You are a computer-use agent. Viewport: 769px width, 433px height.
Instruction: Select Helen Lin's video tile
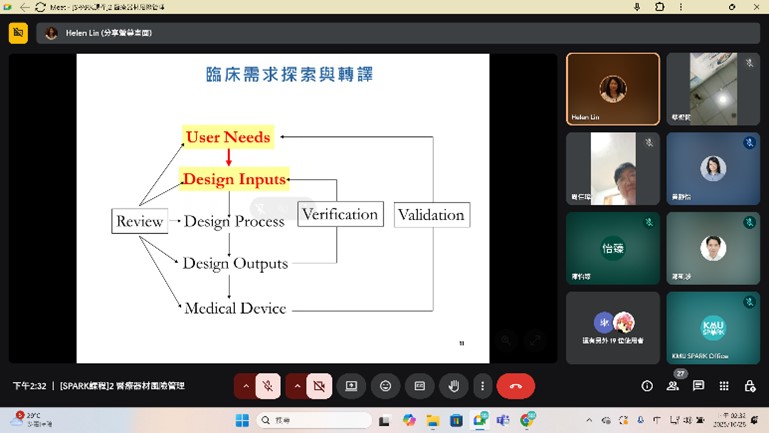pyautogui.click(x=613, y=89)
